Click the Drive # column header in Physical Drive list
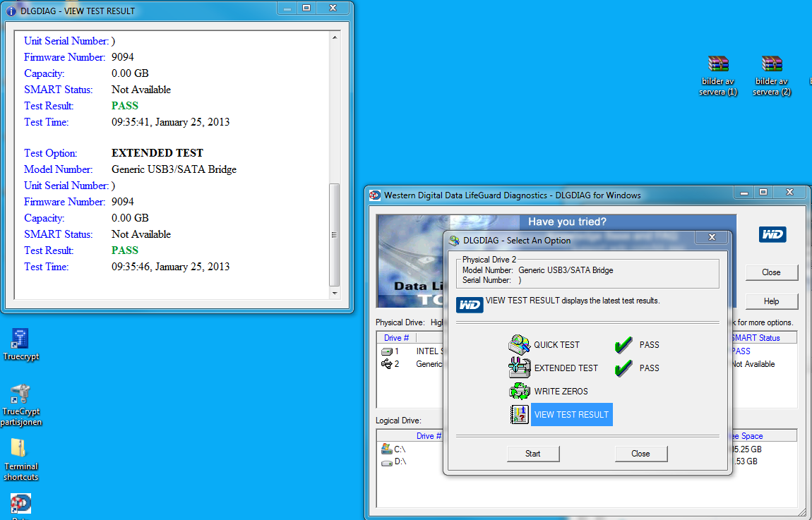The image size is (812, 520). 396,338
